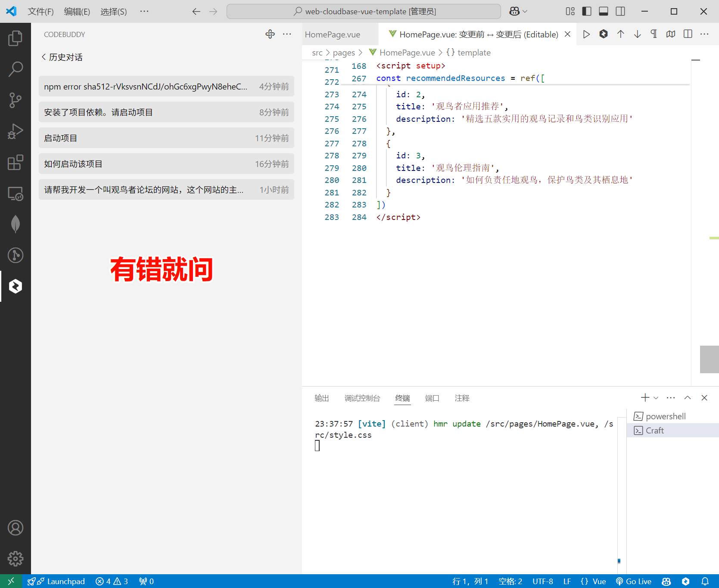Image resolution: width=719 pixels, height=588 pixels.
Task: Close the terminal panel
Action: pyautogui.click(x=704, y=398)
